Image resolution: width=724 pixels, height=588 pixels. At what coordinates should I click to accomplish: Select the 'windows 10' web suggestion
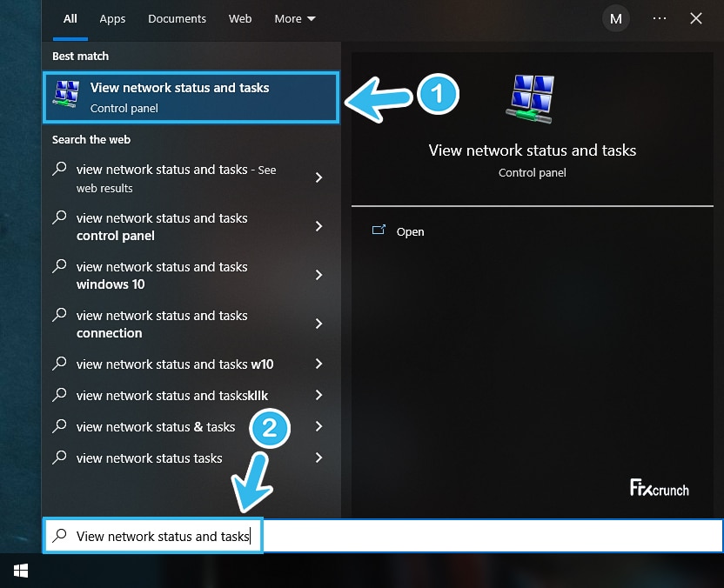pos(191,276)
